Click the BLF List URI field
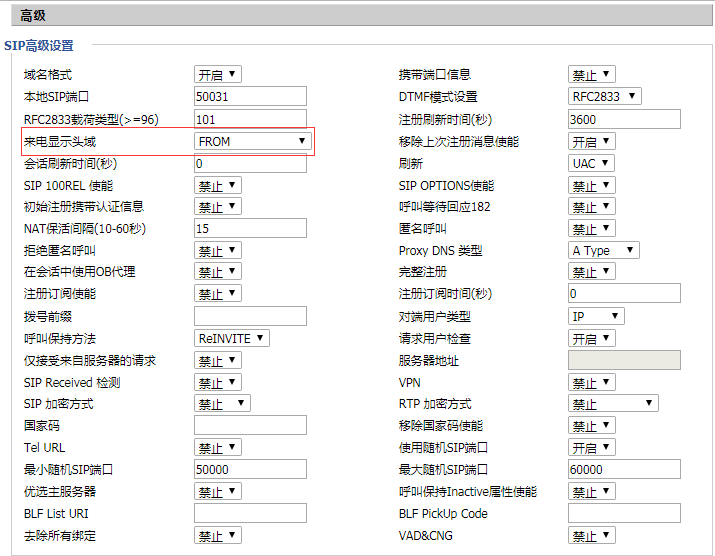The height and width of the screenshot is (556, 715). (x=250, y=513)
